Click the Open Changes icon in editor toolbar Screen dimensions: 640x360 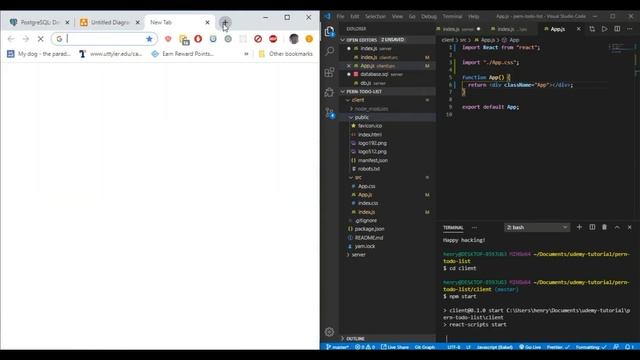(592, 29)
